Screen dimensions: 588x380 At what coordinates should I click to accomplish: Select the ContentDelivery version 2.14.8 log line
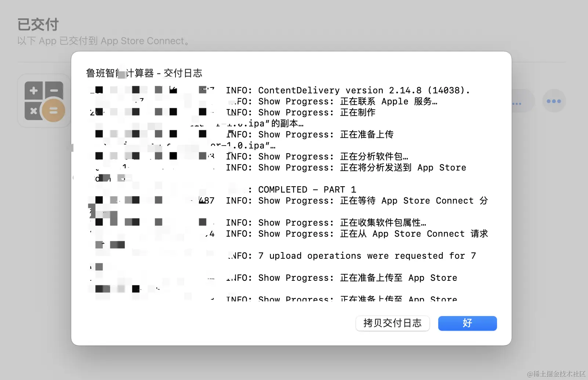[348, 90]
